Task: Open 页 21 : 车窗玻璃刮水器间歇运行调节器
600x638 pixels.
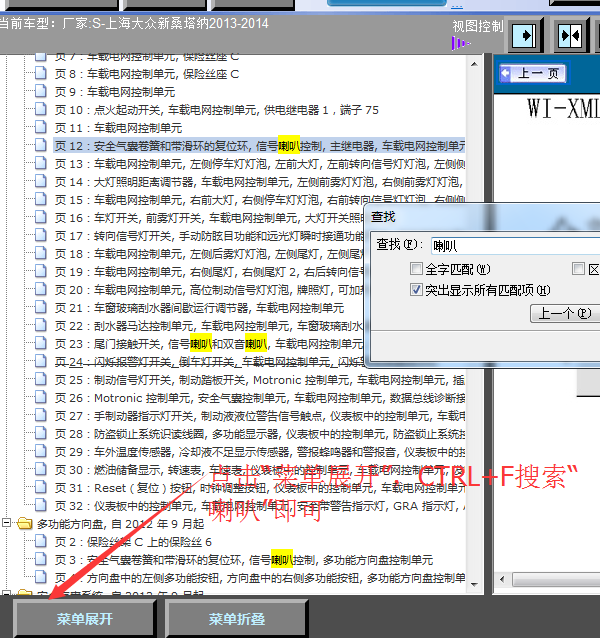Action: (x=199, y=308)
